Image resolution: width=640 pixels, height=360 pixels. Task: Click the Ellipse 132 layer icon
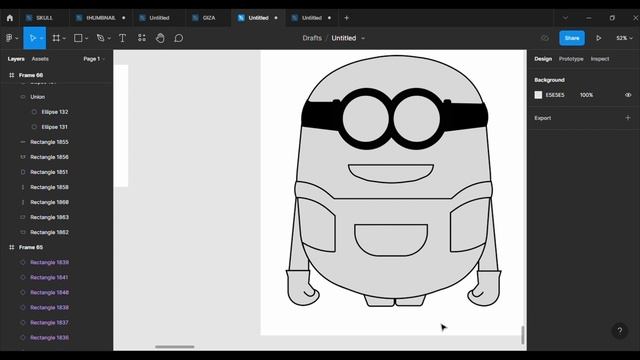tap(34, 112)
